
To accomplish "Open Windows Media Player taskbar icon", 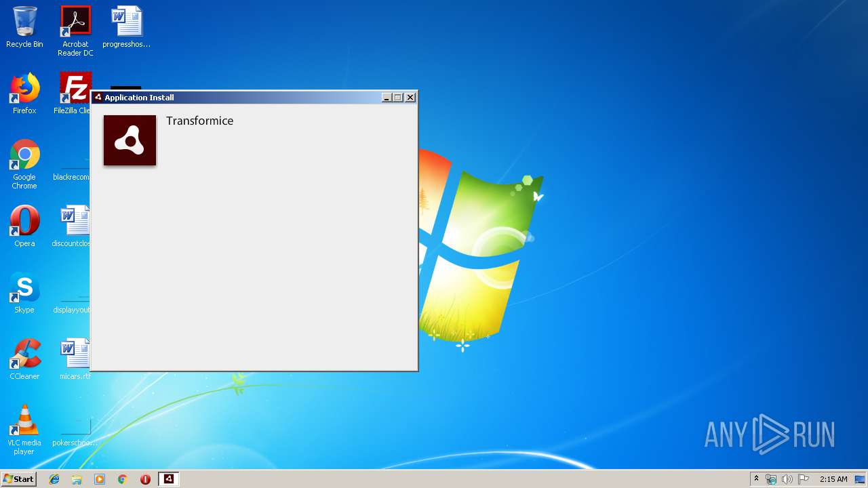I will [100, 479].
